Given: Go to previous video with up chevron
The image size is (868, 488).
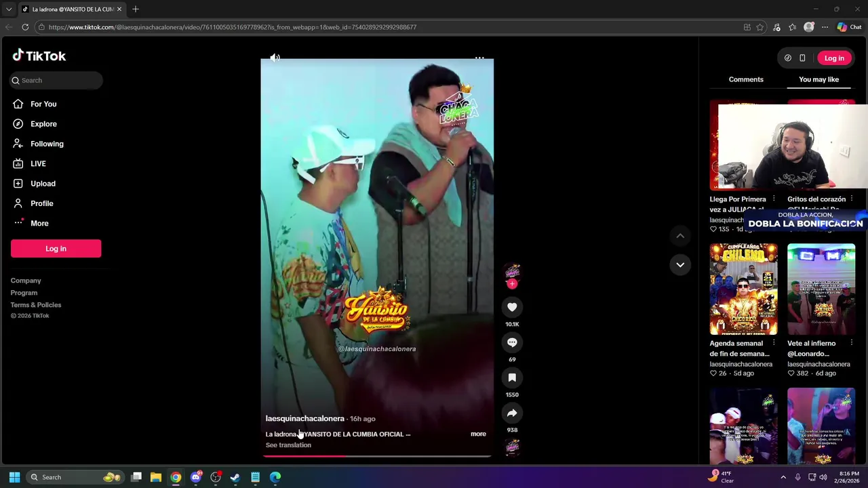Looking at the screenshot, I should pyautogui.click(x=680, y=235).
